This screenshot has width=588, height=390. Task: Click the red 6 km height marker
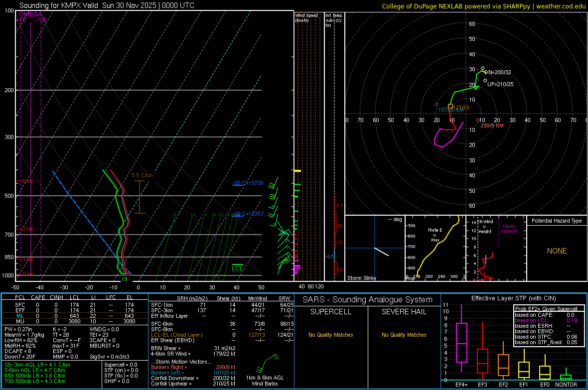click(27, 181)
